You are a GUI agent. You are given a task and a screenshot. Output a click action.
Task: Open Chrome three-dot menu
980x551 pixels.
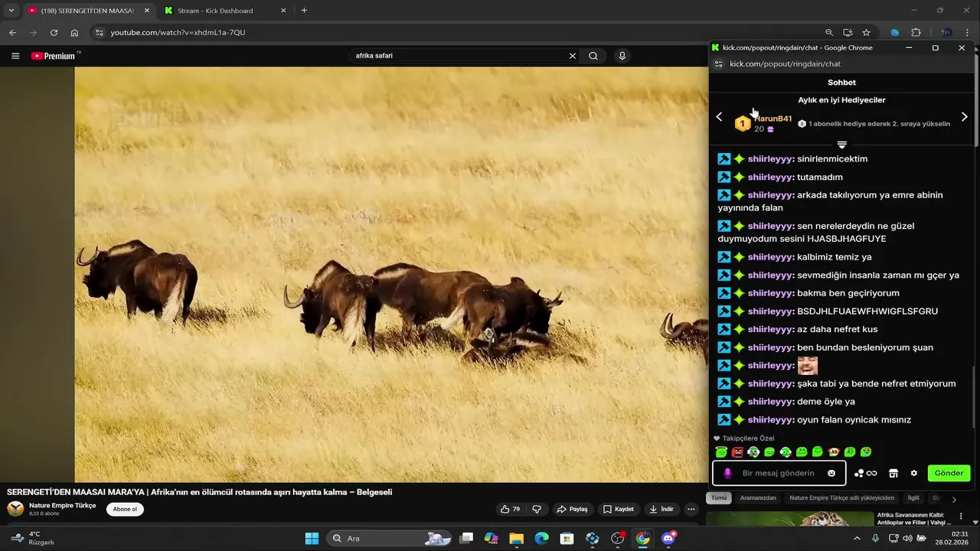click(x=968, y=33)
